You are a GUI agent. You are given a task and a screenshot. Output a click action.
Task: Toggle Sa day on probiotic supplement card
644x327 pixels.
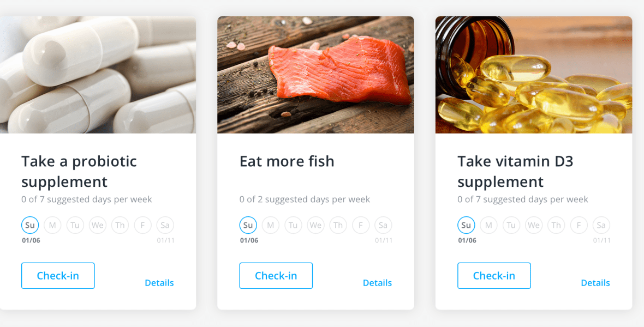[165, 225]
